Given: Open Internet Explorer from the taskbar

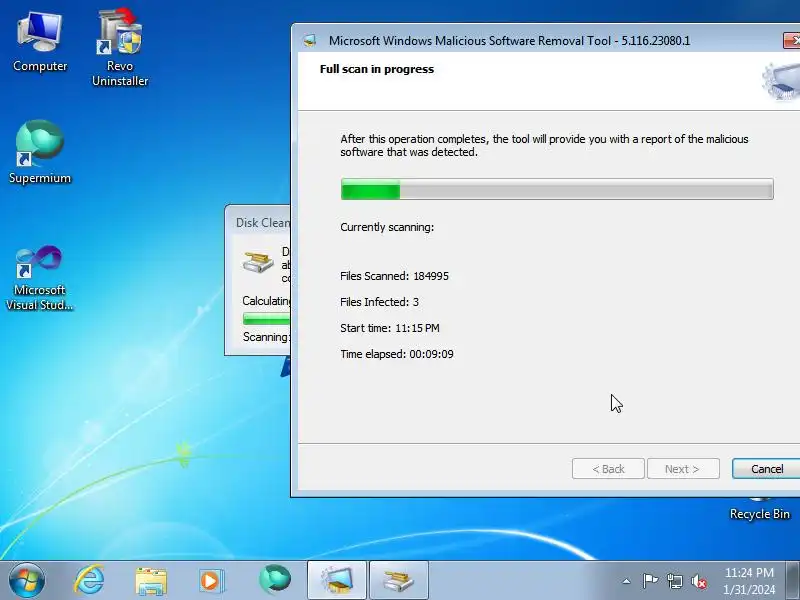Looking at the screenshot, I should pos(89,581).
